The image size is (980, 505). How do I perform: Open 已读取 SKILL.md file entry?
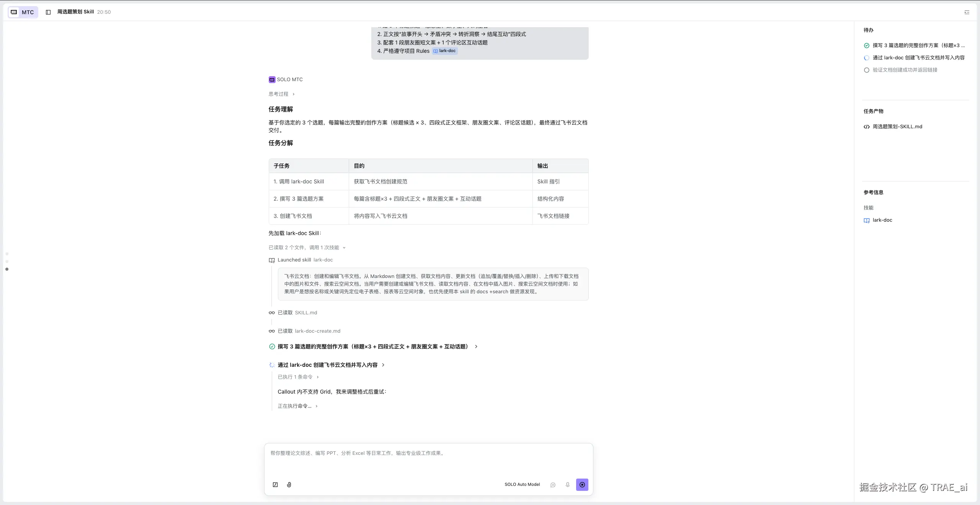[x=293, y=313]
